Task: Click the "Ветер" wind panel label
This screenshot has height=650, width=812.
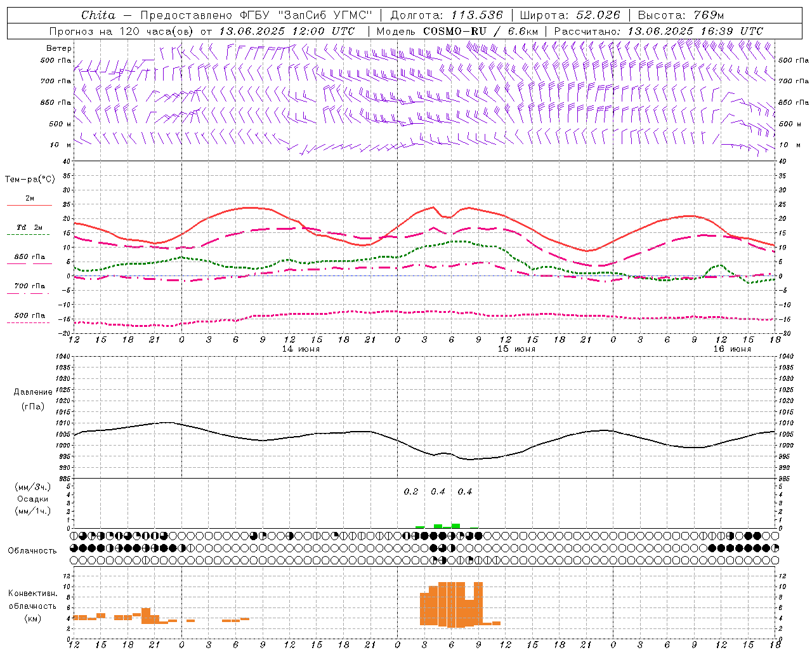Action: (59, 48)
